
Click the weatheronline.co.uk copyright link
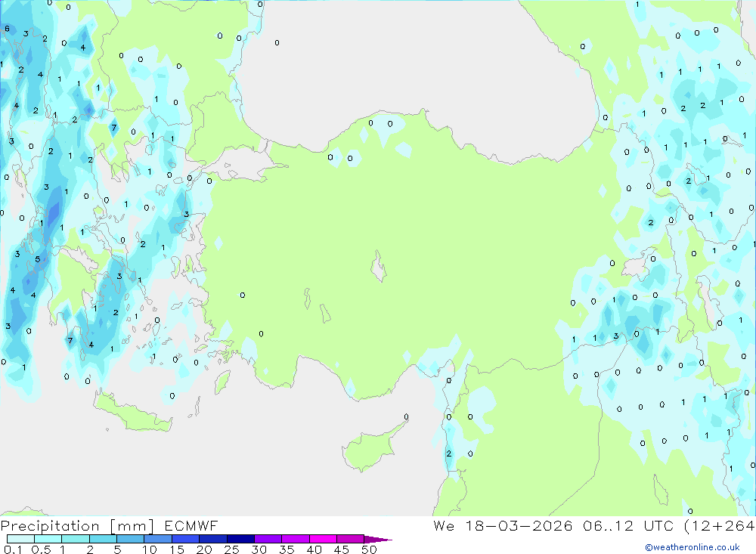click(692, 546)
